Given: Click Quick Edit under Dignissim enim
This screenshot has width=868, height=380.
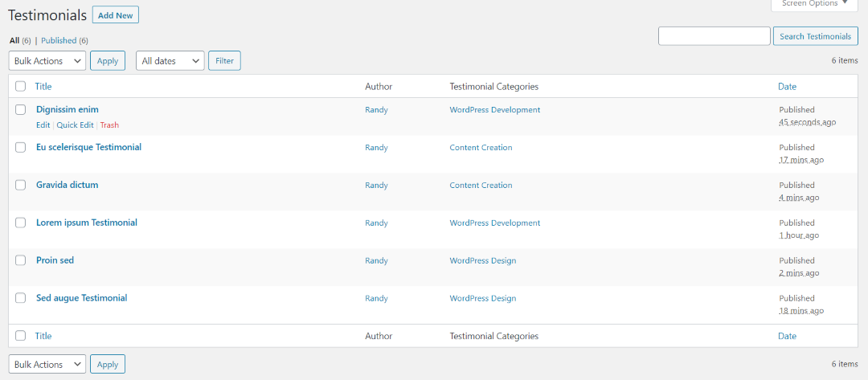Looking at the screenshot, I should (x=75, y=125).
